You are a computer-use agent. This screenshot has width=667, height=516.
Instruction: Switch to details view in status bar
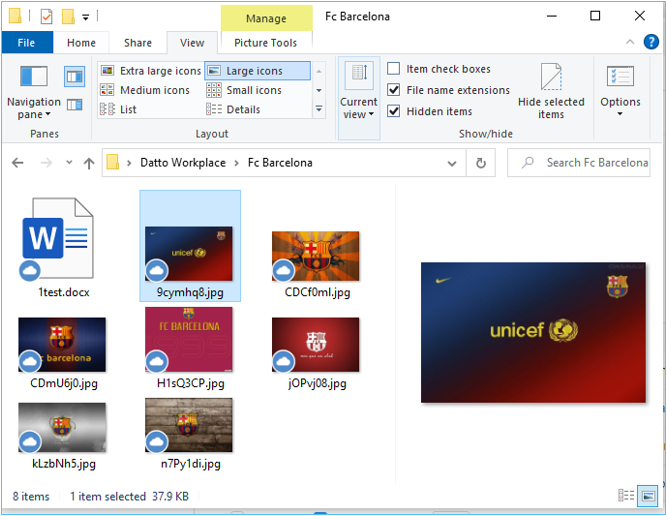627,496
